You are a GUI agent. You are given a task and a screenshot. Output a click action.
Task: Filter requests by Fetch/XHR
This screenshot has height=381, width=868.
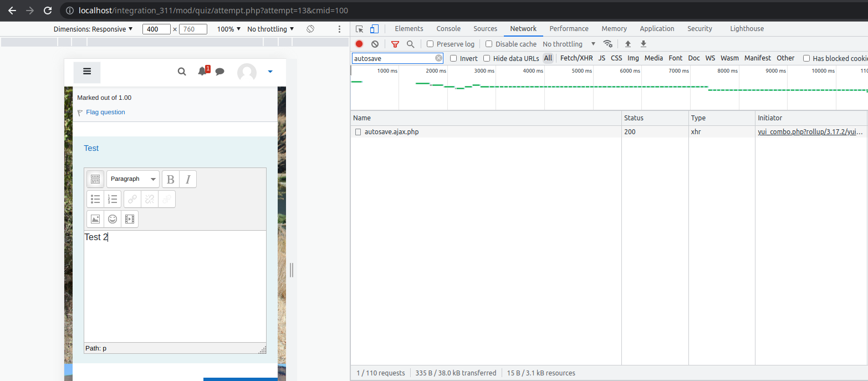click(576, 58)
